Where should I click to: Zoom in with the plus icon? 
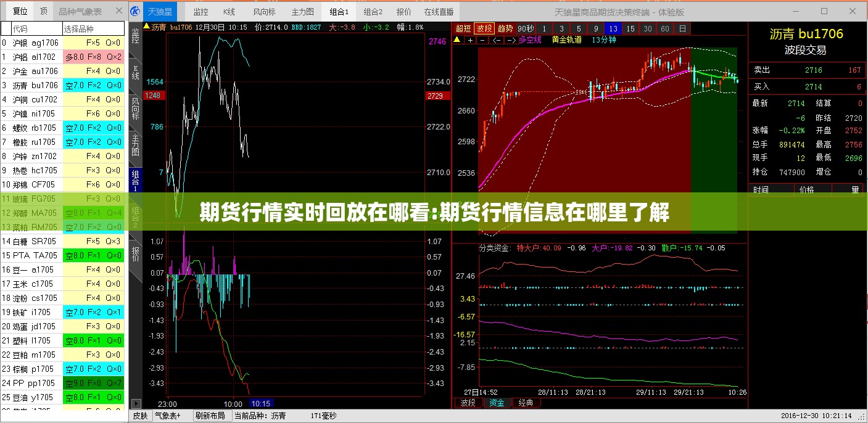pos(470,39)
